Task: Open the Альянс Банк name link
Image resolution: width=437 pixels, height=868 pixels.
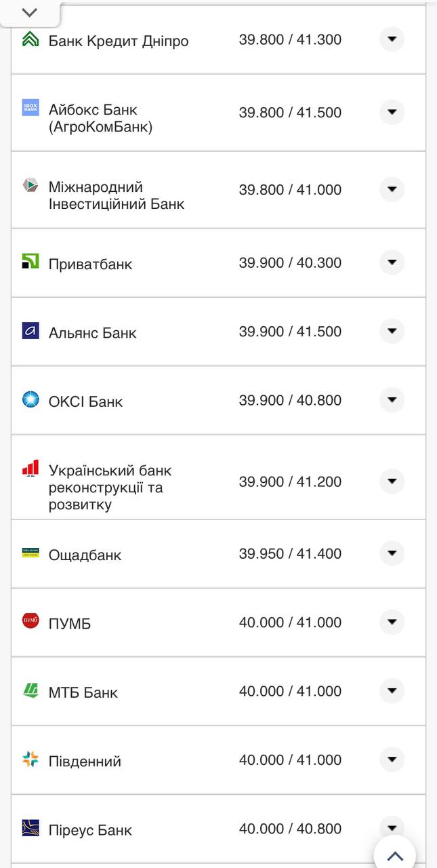Action: click(x=92, y=333)
